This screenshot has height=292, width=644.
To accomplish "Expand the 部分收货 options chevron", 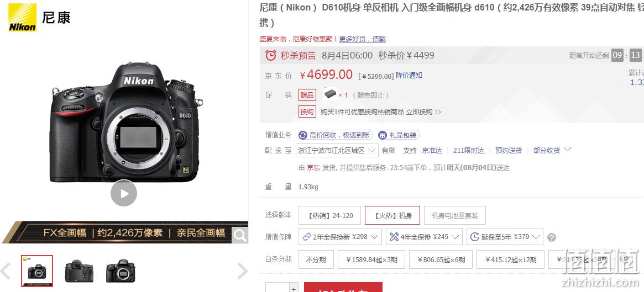I will (x=567, y=150).
